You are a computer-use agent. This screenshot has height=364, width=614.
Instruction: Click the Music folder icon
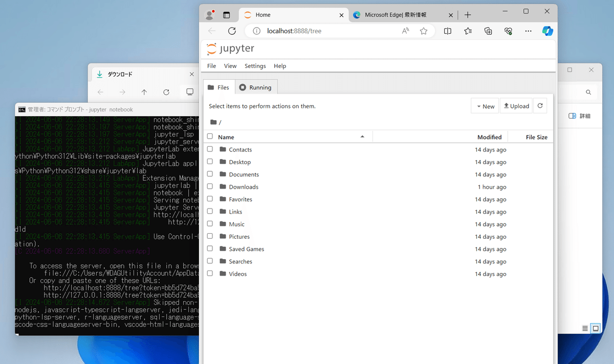click(223, 224)
